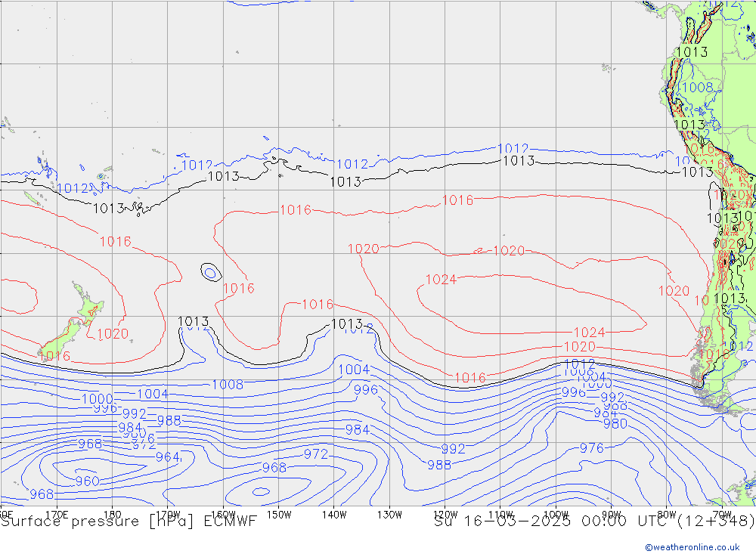
Task: Click the small closed contour circle near 160W
Action: tap(211, 272)
